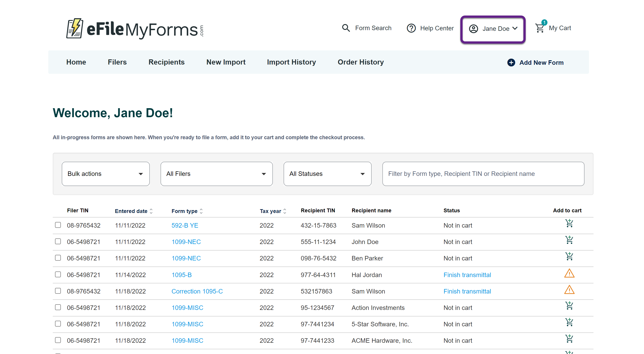The height and width of the screenshot is (354, 644).
Task: Click eFileMyForms logo
Action: tap(135, 29)
